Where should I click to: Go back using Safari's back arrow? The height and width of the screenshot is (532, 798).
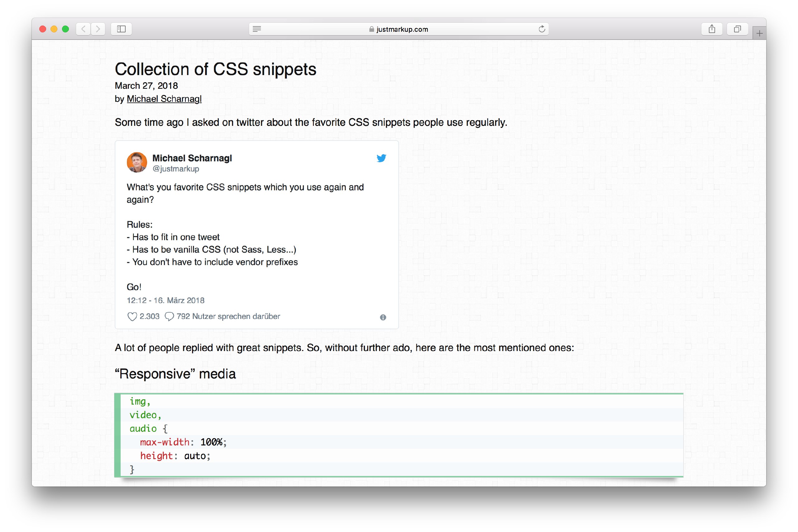tap(83, 29)
